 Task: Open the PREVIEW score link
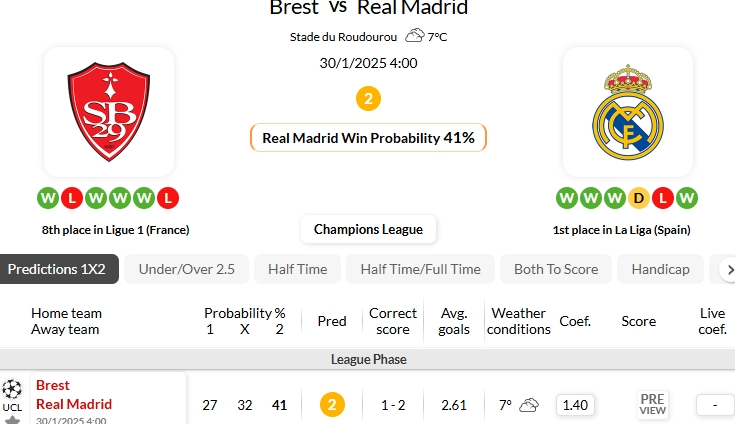[652, 405]
